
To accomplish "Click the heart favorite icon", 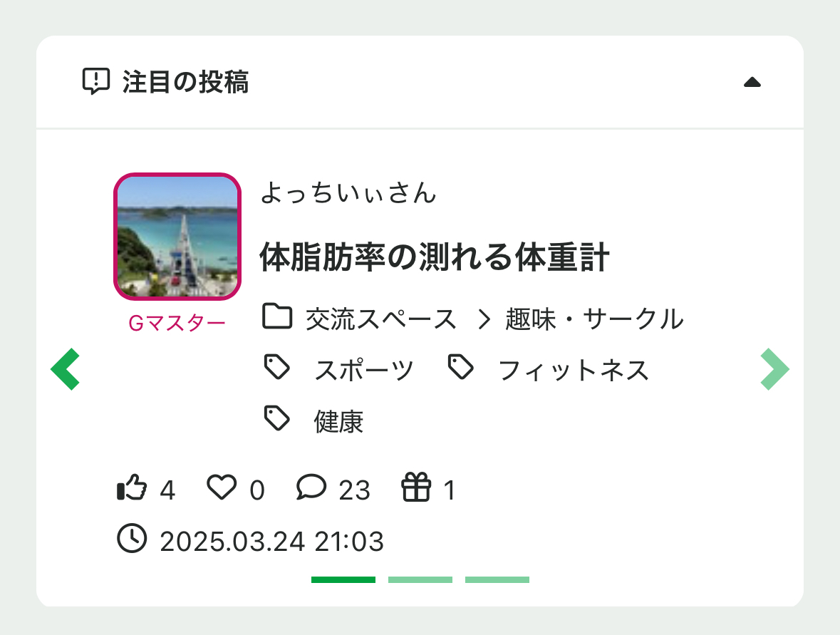I will point(221,488).
